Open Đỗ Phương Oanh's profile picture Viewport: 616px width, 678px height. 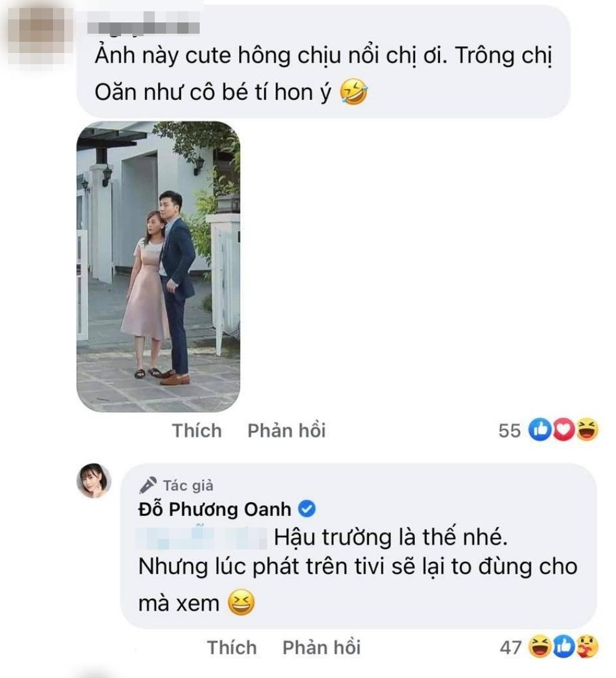[x=94, y=480]
